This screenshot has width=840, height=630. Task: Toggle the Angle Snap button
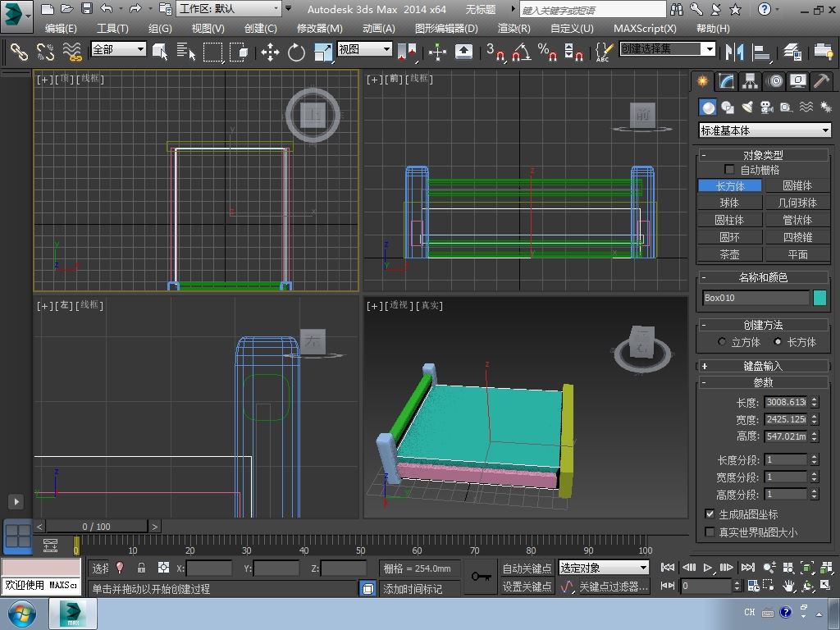pyautogui.click(x=521, y=52)
